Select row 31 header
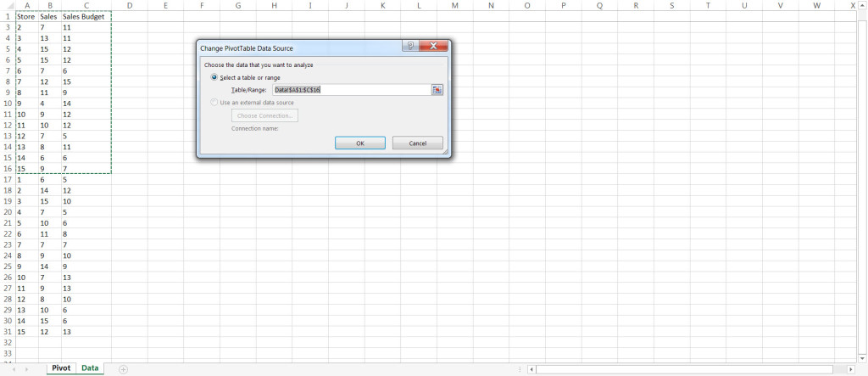The width and height of the screenshot is (868, 376). (x=8, y=332)
